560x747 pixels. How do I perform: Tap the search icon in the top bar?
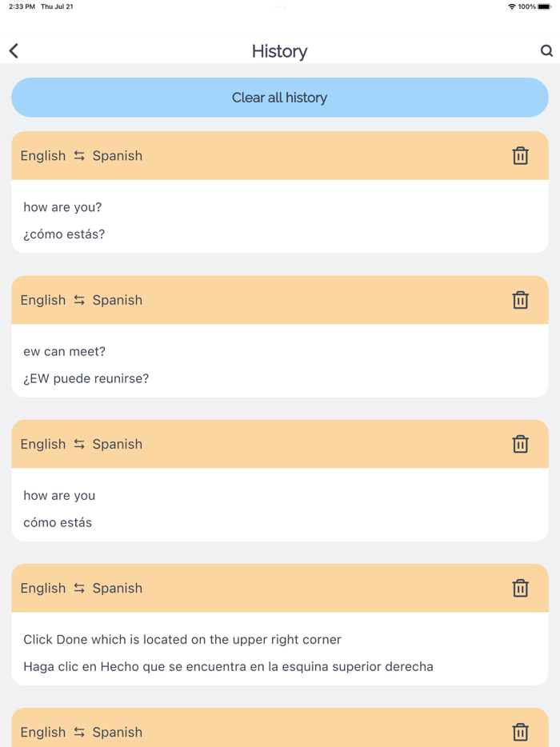coord(546,50)
